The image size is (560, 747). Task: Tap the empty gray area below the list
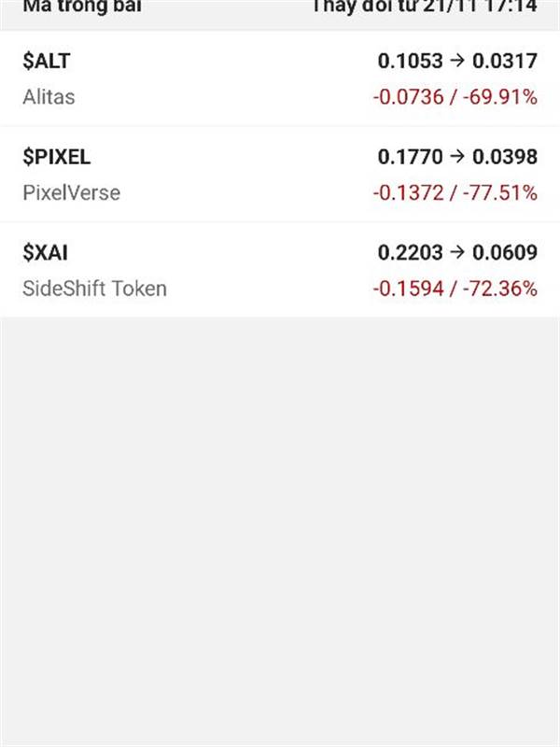coord(280,531)
